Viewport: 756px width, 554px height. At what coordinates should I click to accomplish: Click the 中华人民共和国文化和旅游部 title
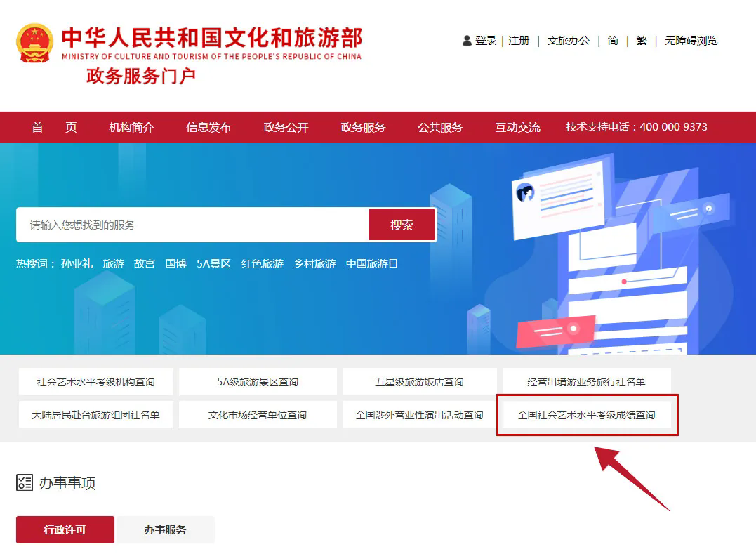[x=212, y=38]
